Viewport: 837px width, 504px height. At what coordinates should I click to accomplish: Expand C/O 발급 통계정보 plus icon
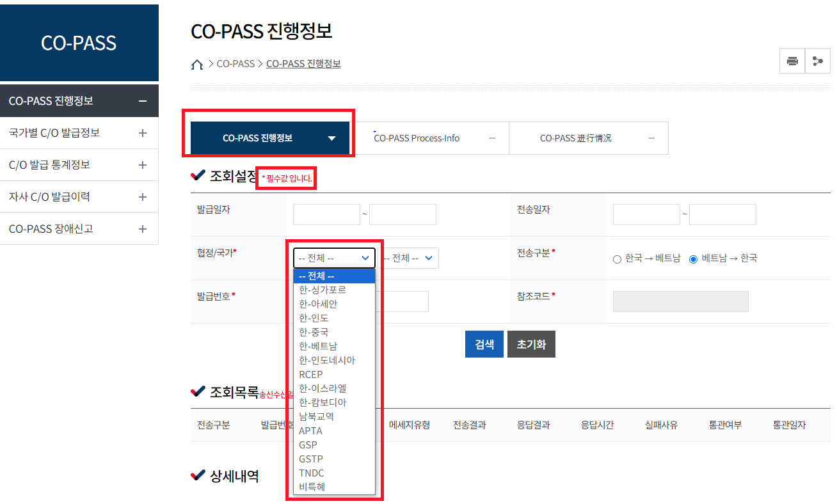coord(143,165)
